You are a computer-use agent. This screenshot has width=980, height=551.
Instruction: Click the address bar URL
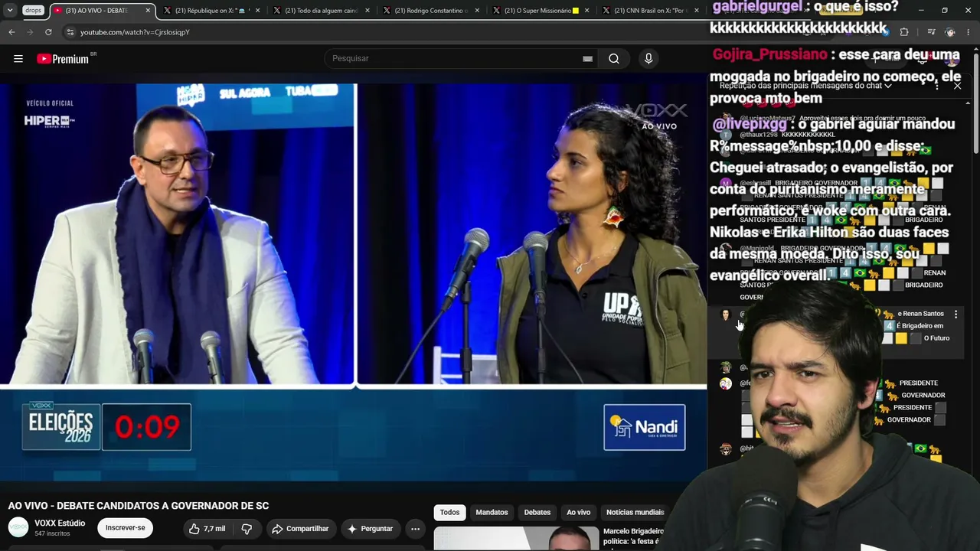click(135, 32)
